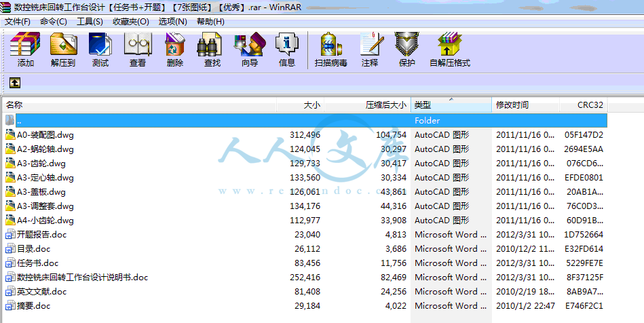Select the file name A3-齿轮.dwg
The height and width of the screenshot is (323, 644).
click(41, 163)
